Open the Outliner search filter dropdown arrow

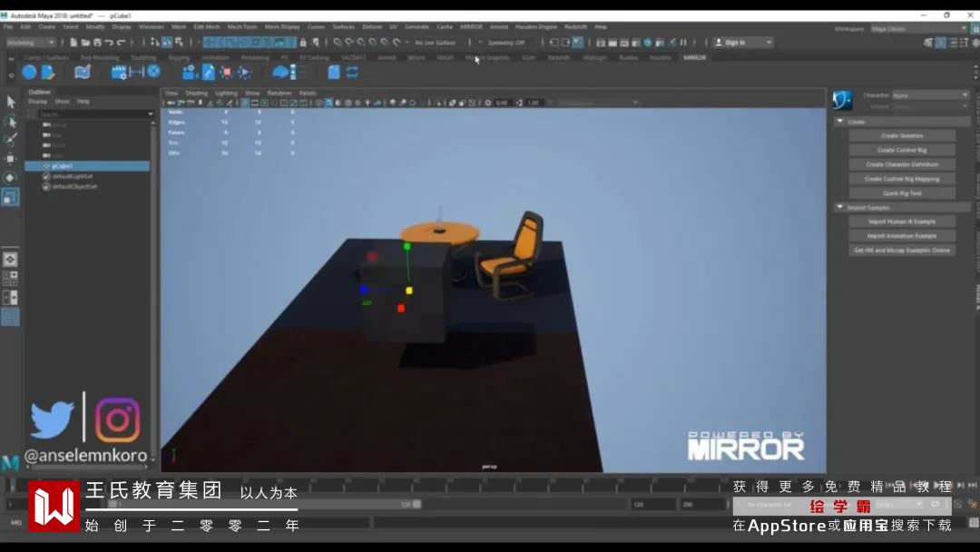click(150, 114)
